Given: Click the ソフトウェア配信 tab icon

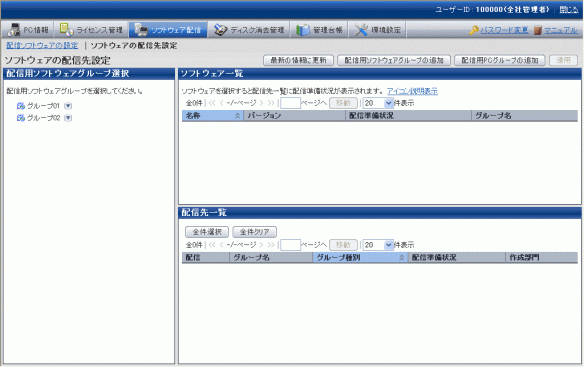Looking at the screenshot, I should (x=141, y=30).
